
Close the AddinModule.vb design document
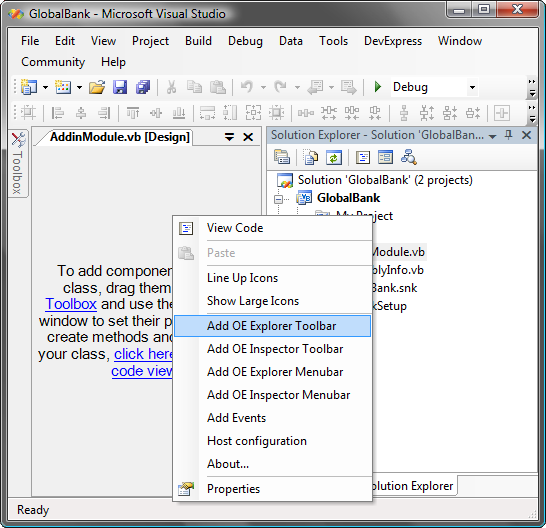(248, 137)
